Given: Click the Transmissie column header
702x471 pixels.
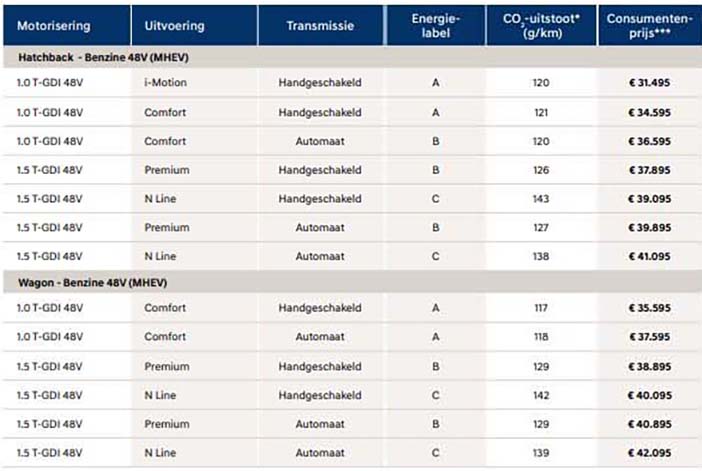Looking at the screenshot, I should click(x=320, y=26).
